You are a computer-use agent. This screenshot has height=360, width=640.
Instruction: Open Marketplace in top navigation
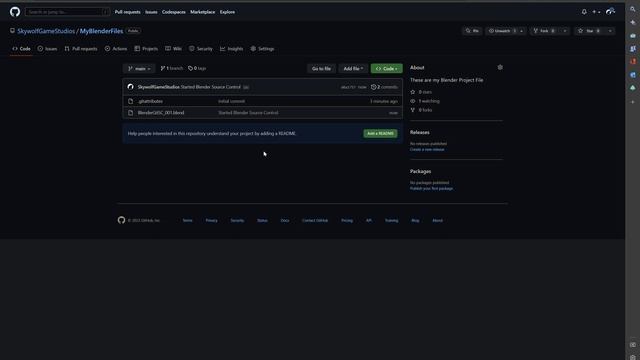pyautogui.click(x=202, y=12)
